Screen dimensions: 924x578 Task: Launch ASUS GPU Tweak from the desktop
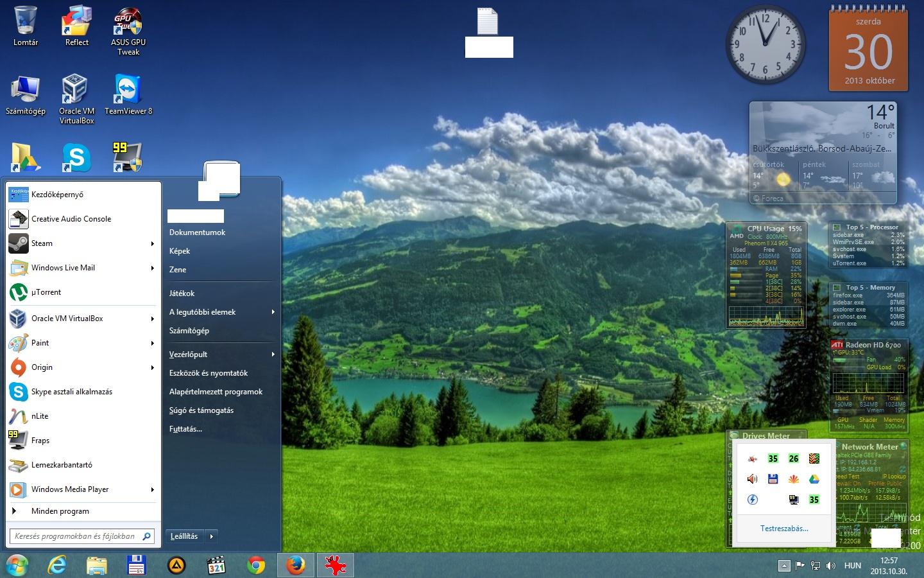pyautogui.click(x=128, y=31)
